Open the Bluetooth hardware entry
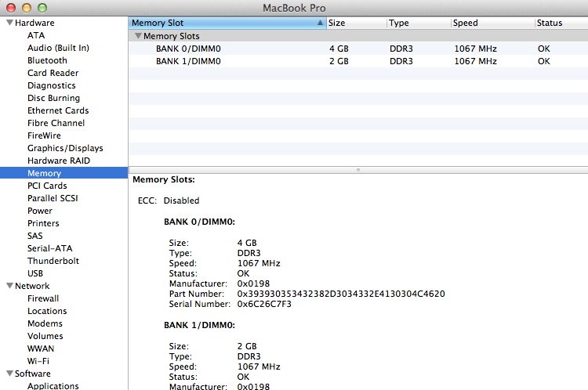This screenshot has width=588, height=390. (47, 60)
